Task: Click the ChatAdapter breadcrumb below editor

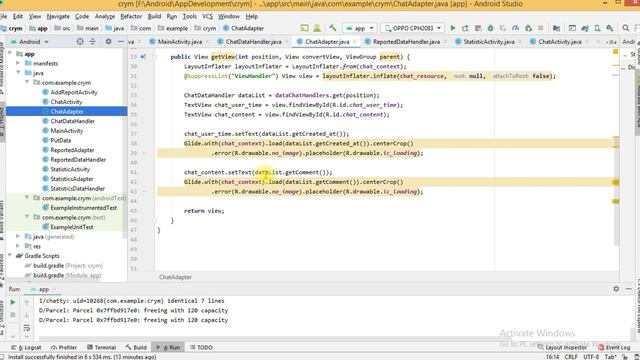Action: pos(175,277)
